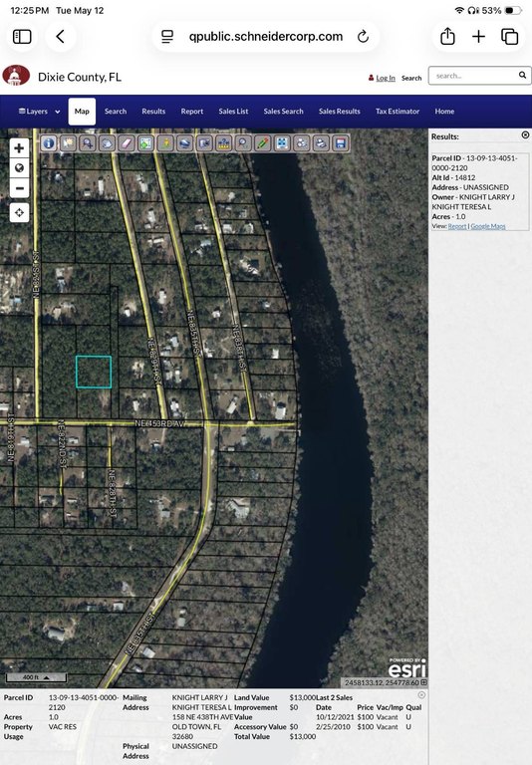Open the scale bar unit selector

(36, 677)
